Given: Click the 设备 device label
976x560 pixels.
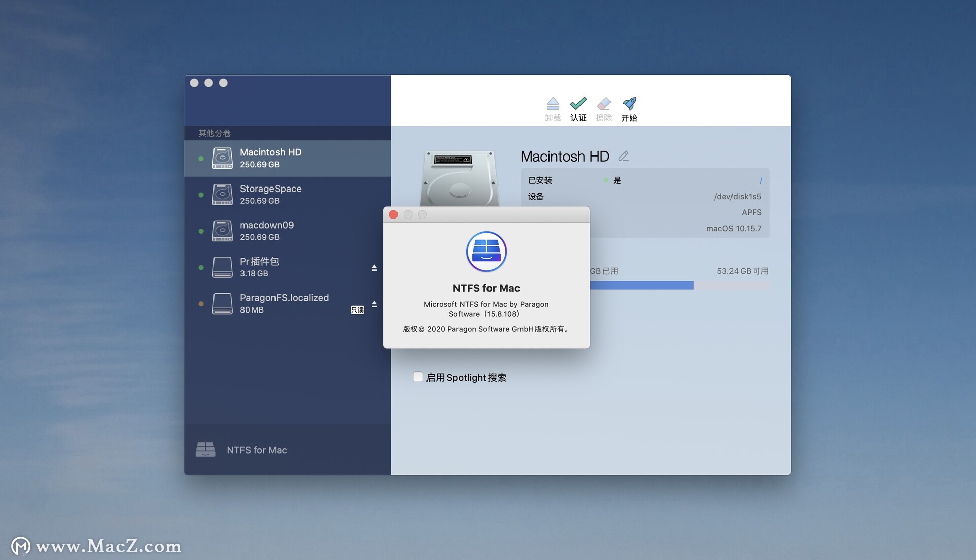Looking at the screenshot, I should point(536,197).
